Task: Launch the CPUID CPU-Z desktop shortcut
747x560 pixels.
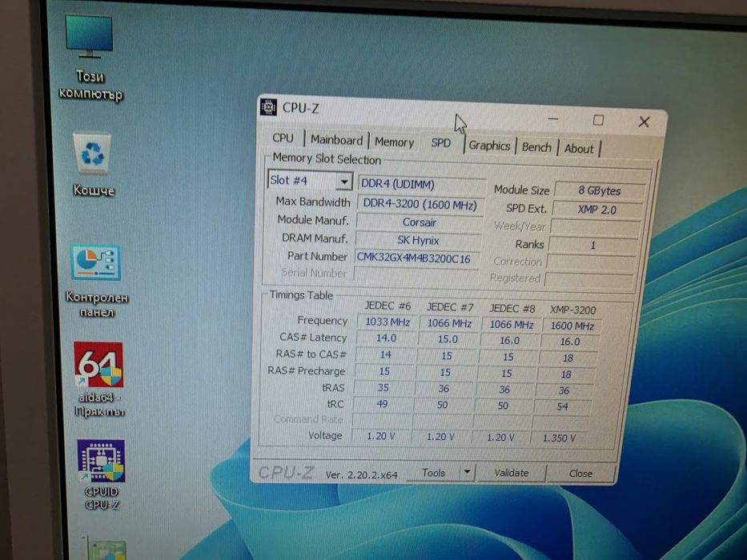Action: pos(101,474)
